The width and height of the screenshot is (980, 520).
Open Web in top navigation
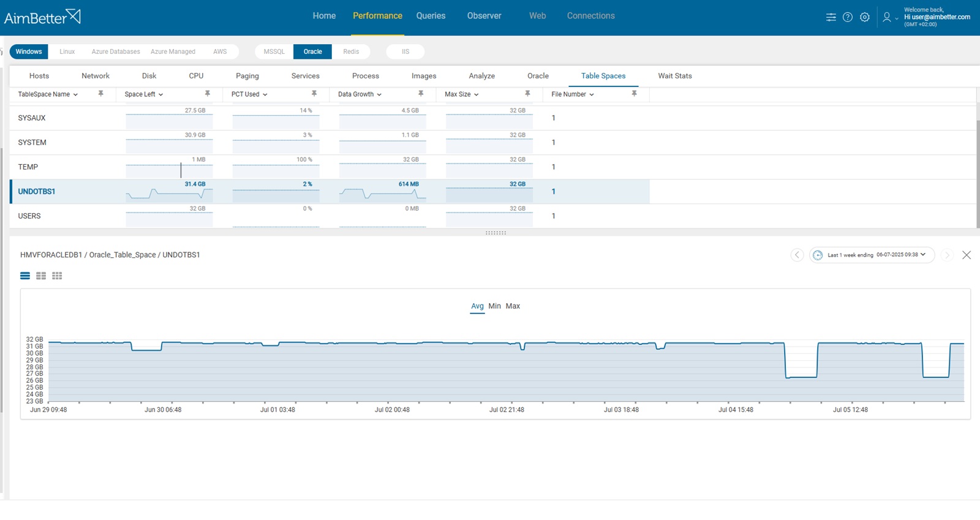pyautogui.click(x=537, y=16)
